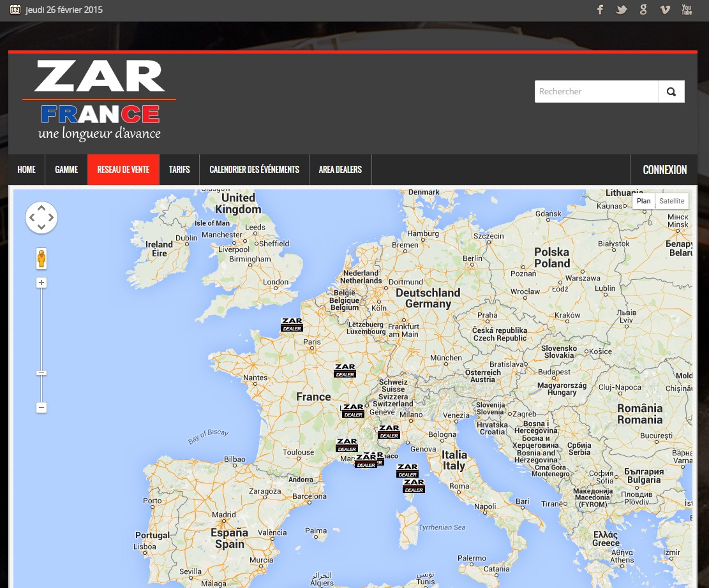The image size is (709, 588).
Task: Open the YouTube social link icon
Action: 687,10
